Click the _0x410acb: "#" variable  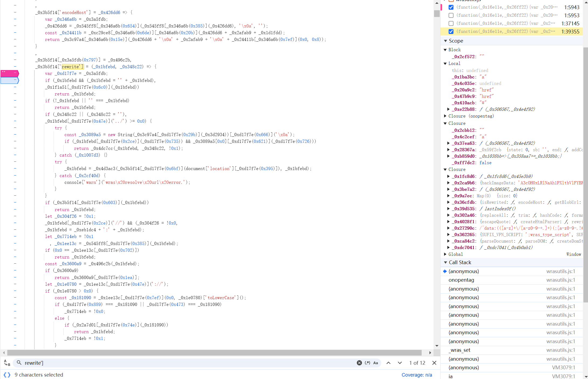[x=469, y=103]
